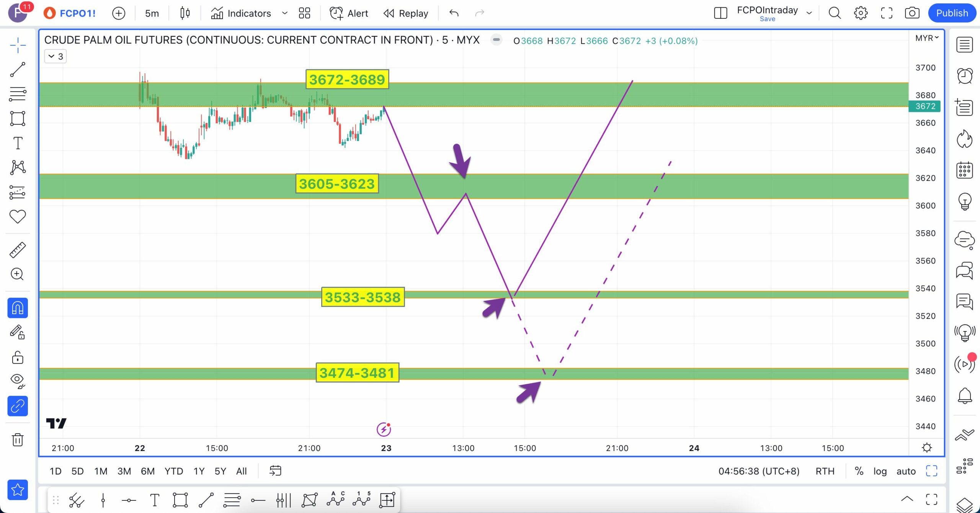Click the trash can remove drawings icon
The height and width of the screenshot is (513, 980).
pos(18,439)
